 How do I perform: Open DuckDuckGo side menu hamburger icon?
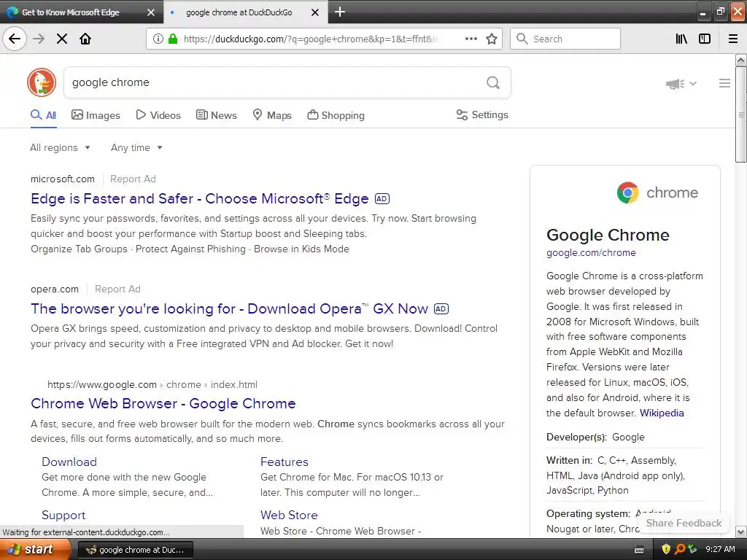(x=724, y=83)
